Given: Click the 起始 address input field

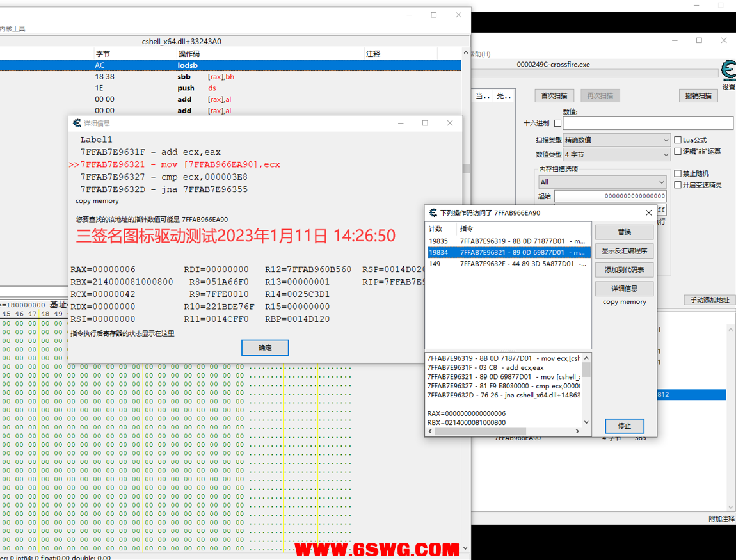Looking at the screenshot, I should click(610, 196).
